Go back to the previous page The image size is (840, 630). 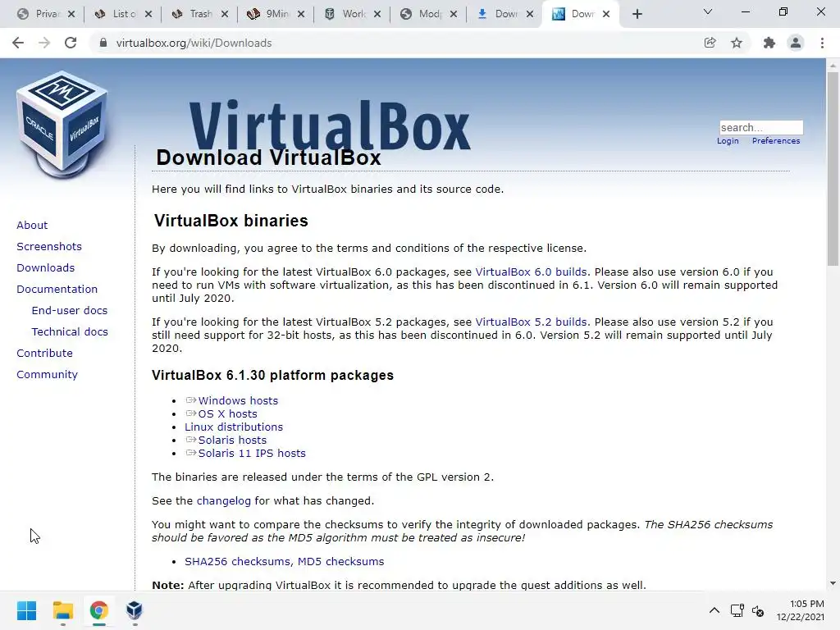tap(18, 43)
